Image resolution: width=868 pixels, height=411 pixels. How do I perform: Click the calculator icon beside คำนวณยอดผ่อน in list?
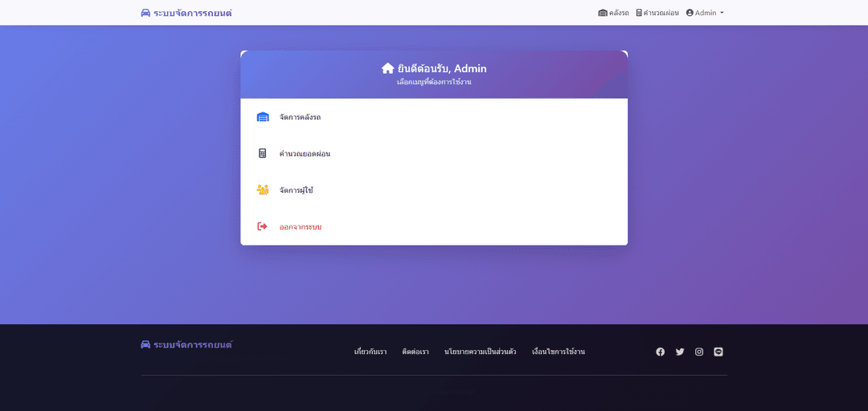tap(262, 153)
